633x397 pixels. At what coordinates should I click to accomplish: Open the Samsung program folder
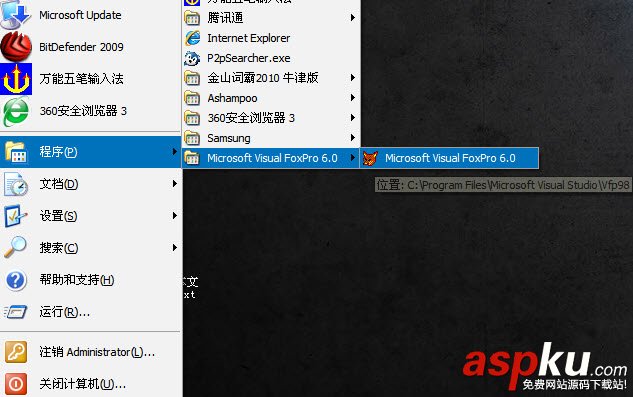click(271, 138)
